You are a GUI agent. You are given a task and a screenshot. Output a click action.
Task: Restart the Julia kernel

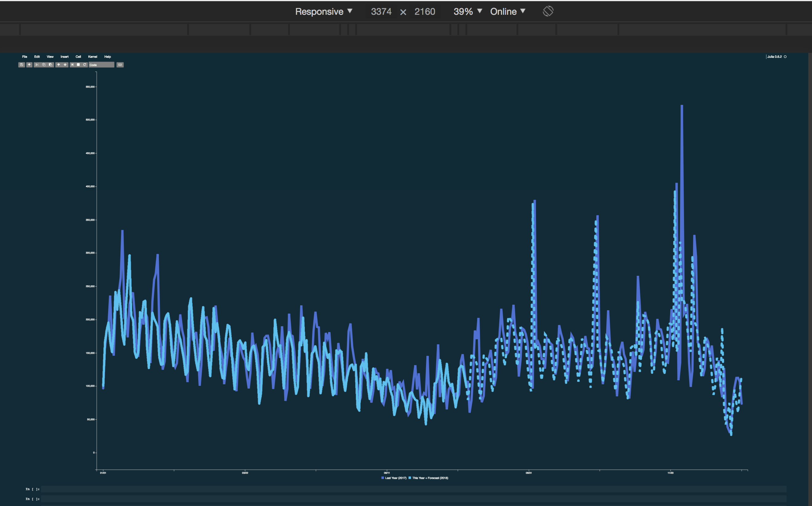(x=85, y=65)
